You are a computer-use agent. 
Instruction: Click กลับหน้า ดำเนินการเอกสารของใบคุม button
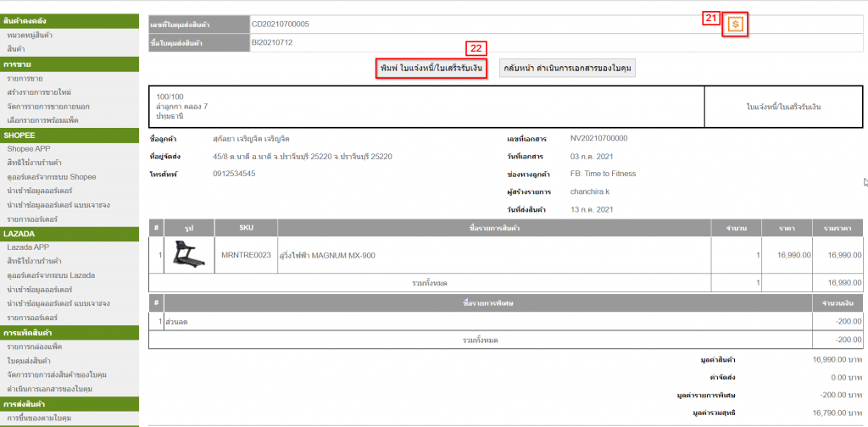click(566, 68)
